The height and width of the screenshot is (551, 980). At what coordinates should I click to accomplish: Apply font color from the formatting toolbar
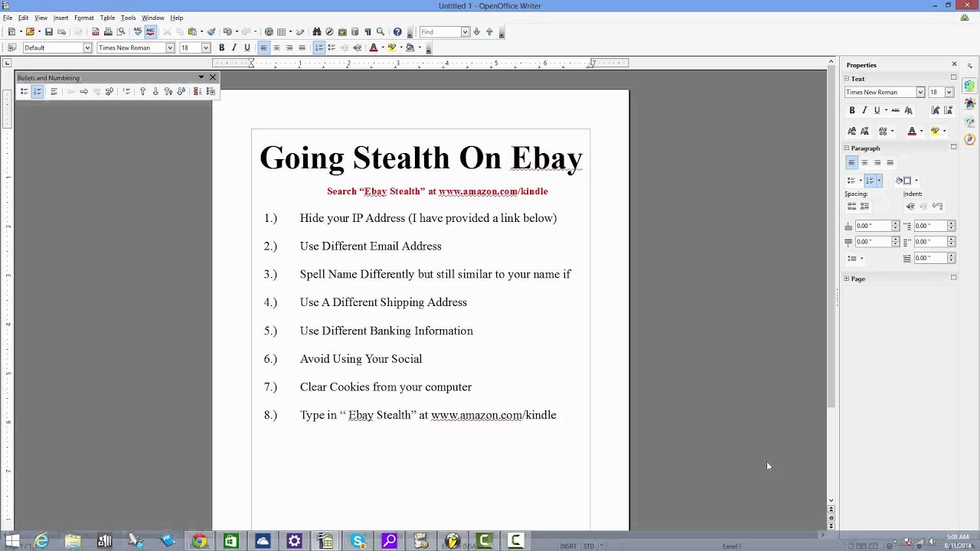374,48
